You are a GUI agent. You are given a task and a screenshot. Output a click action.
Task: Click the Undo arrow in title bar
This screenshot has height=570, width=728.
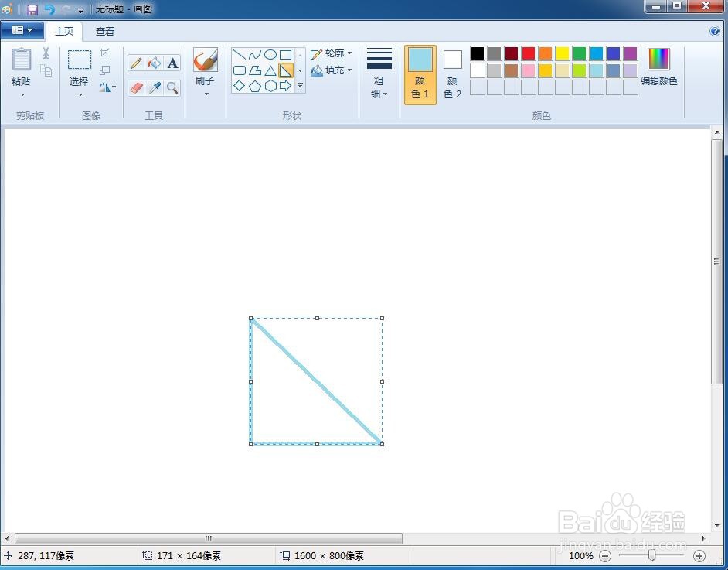coord(49,9)
